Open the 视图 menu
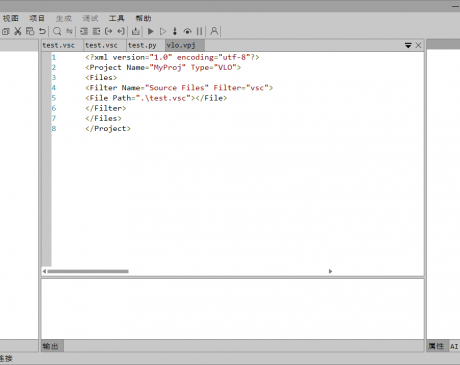 [11, 18]
